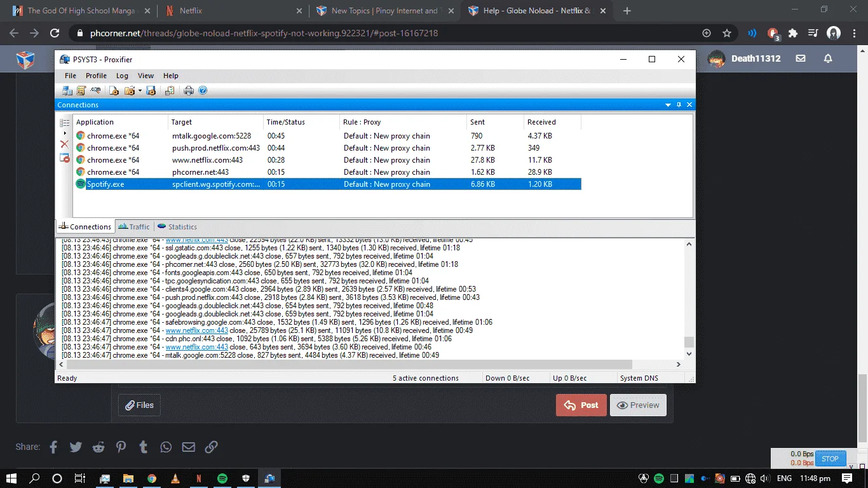Click the red Post button on forum page
Viewport: 868px width, 488px height.
[x=581, y=405]
